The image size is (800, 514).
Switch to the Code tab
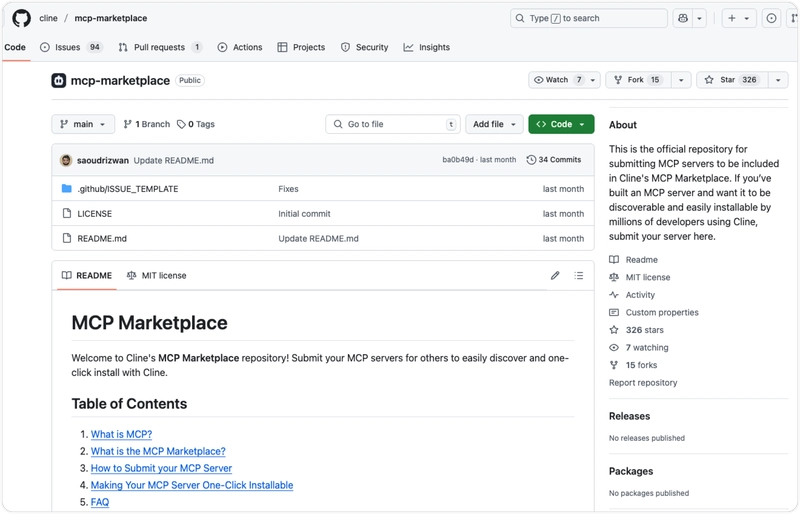[15, 47]
